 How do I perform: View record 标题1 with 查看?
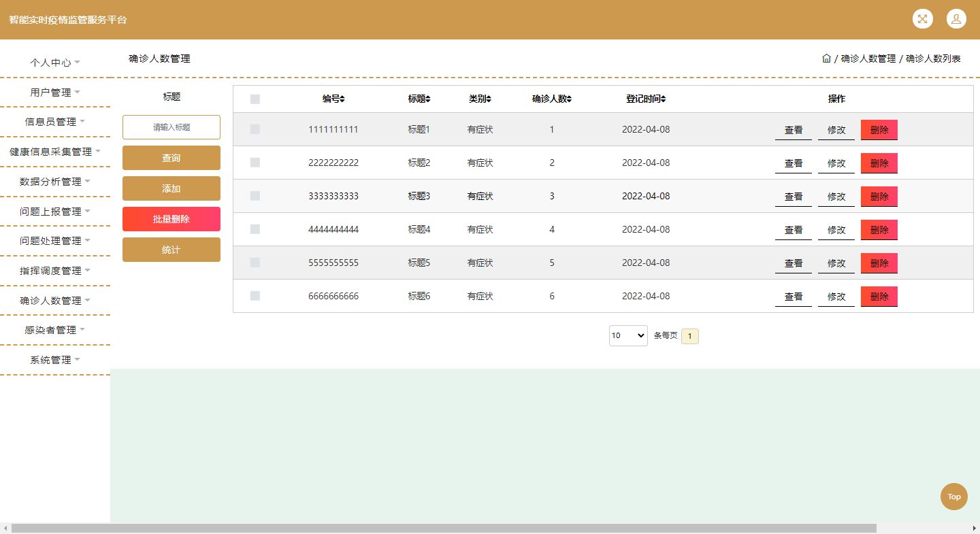(x=794, y=130)
